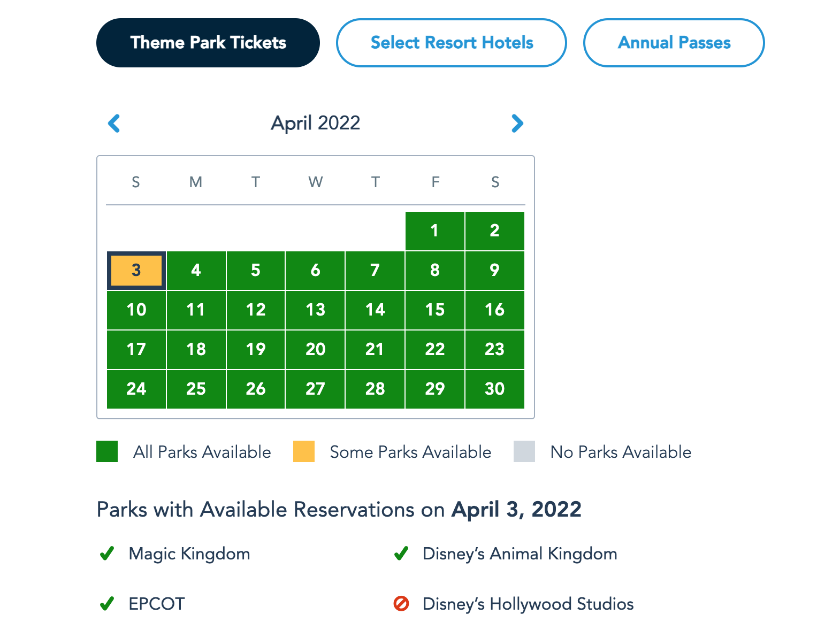This screenshot has height=630, width=840.
Task: Select April 24 in the calendar
Action: point(136,389)
